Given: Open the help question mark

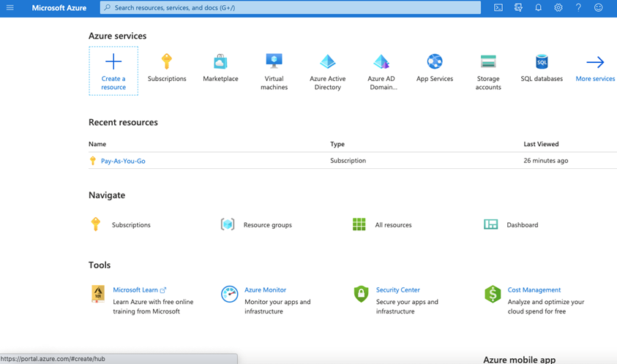Looking at the screenshot, I should (x=578, y=7).
